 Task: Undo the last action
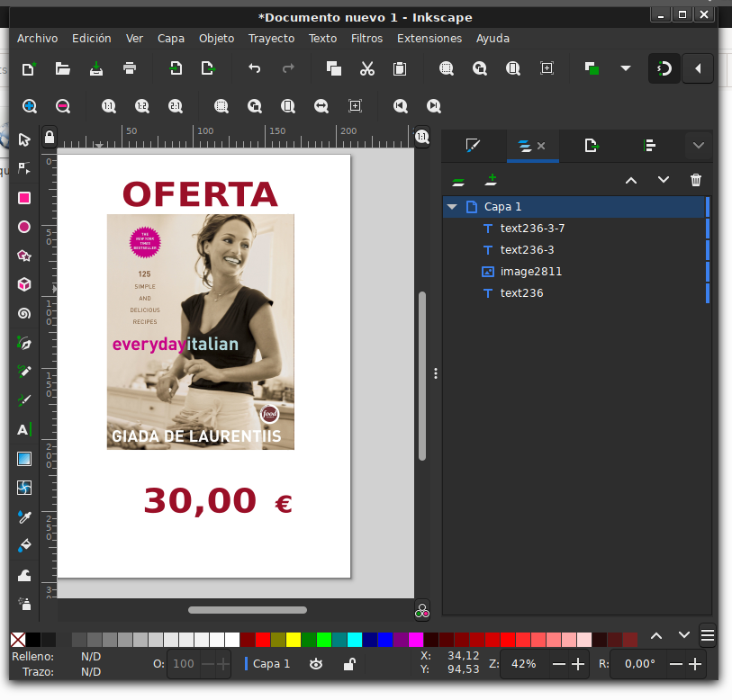255,69
